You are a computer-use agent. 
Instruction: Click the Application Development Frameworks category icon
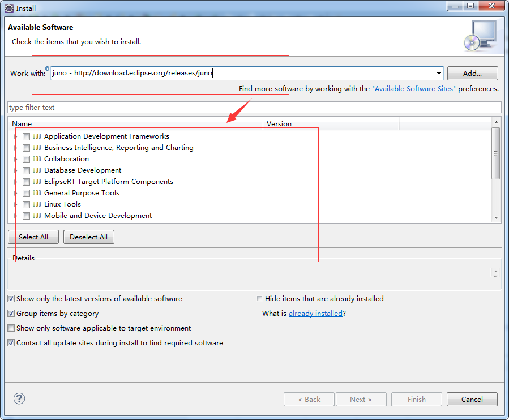click(37, 136)
